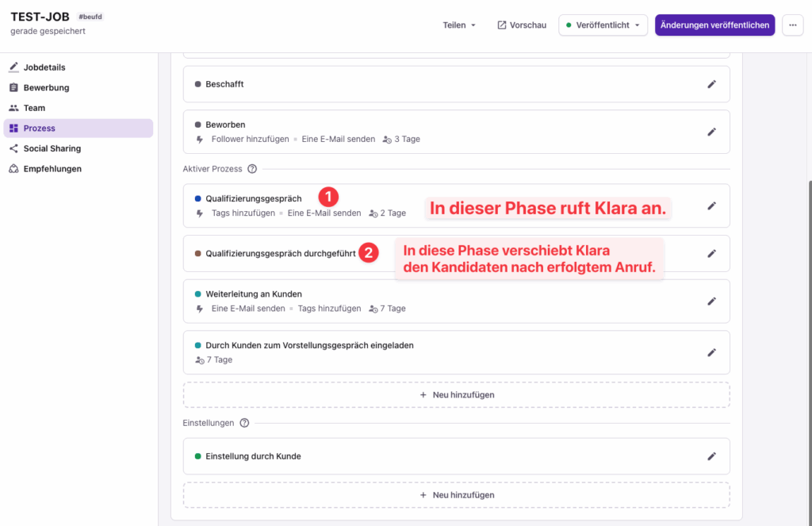Expand the Veröffentlicht status dropdown
812x526 pixels.
(603, 25)
